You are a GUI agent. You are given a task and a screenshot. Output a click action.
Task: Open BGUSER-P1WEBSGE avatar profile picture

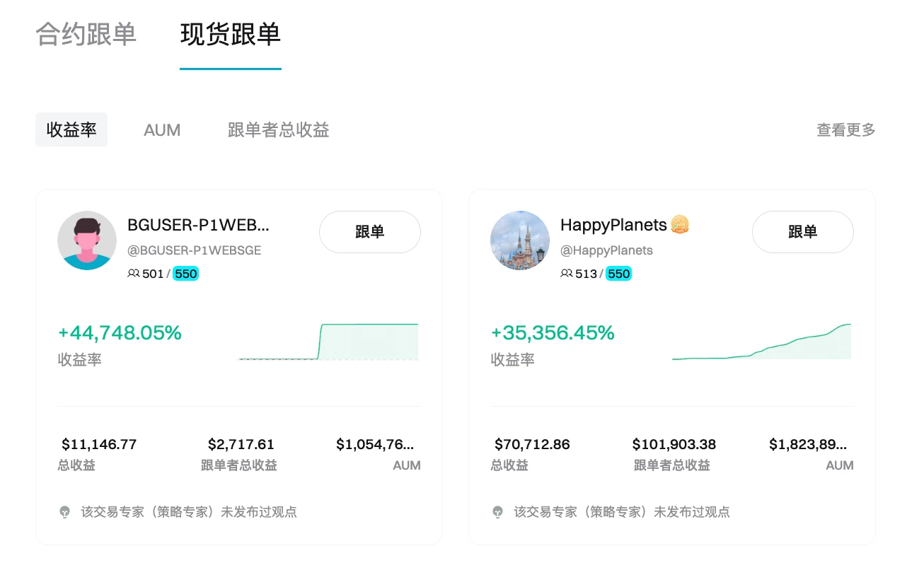(87, 240)
